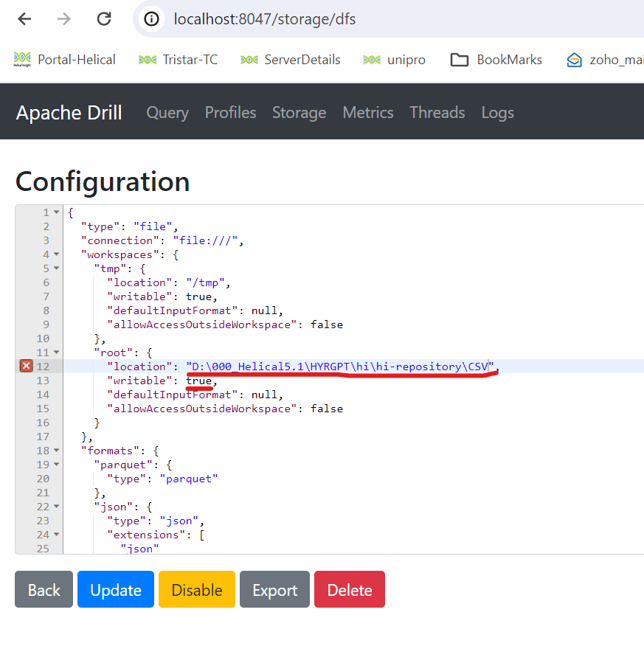The image size is (644, 646).
Task: Click the Apache Drill brand title
Action: 69,113
